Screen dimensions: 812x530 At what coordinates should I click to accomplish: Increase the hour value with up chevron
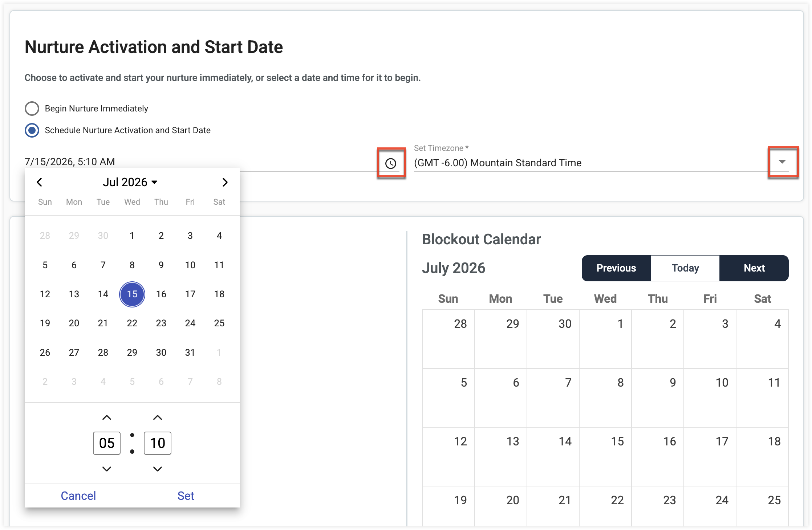[x=107, y=417]
